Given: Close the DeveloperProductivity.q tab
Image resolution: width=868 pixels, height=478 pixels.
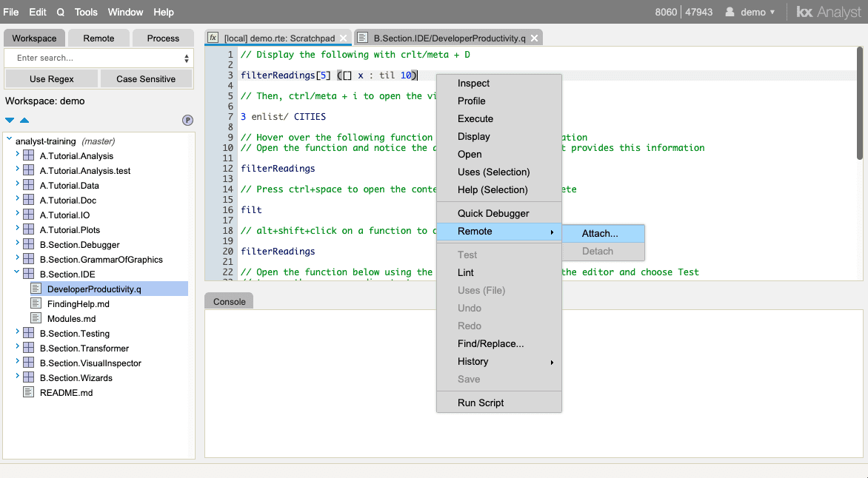Looking at the screenshot, I should click(534, 38).
